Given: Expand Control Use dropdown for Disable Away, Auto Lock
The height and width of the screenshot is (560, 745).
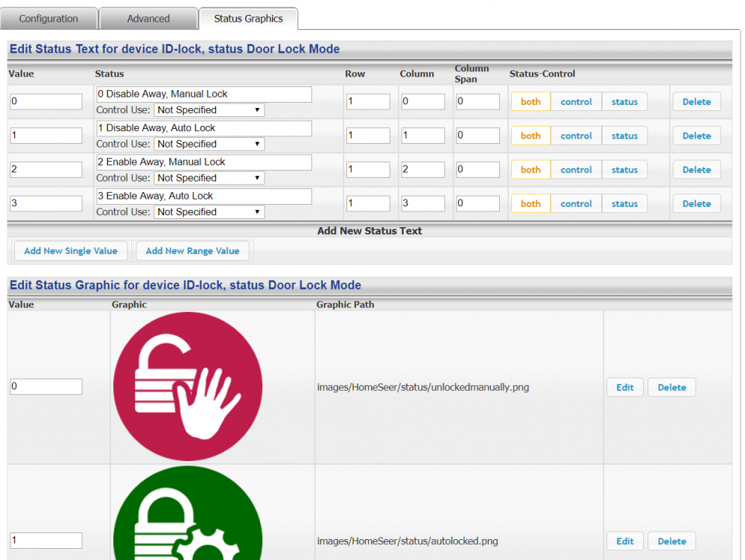Looking at the screenshot, I should [x=209, y=144].
